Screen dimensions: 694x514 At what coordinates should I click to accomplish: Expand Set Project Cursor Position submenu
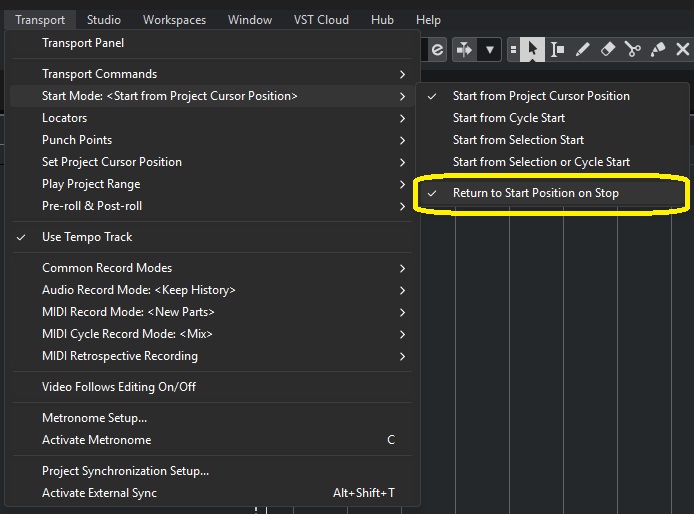[x=212, y=162]
